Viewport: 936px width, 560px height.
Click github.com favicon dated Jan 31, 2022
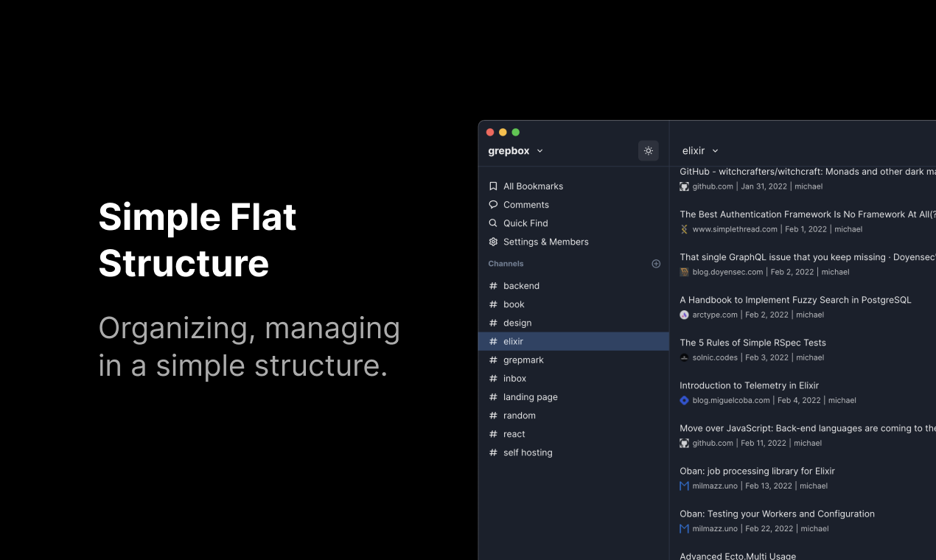(684, 186)
